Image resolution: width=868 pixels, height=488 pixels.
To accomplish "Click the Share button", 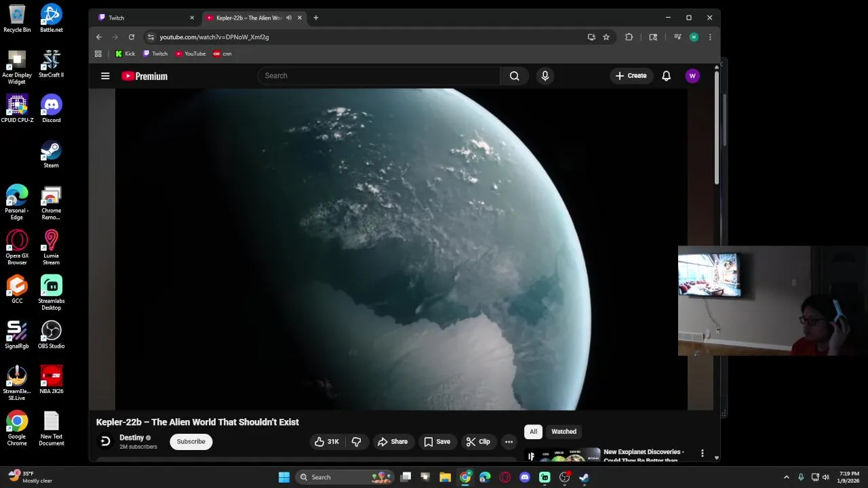I will (x=393, y=441).
